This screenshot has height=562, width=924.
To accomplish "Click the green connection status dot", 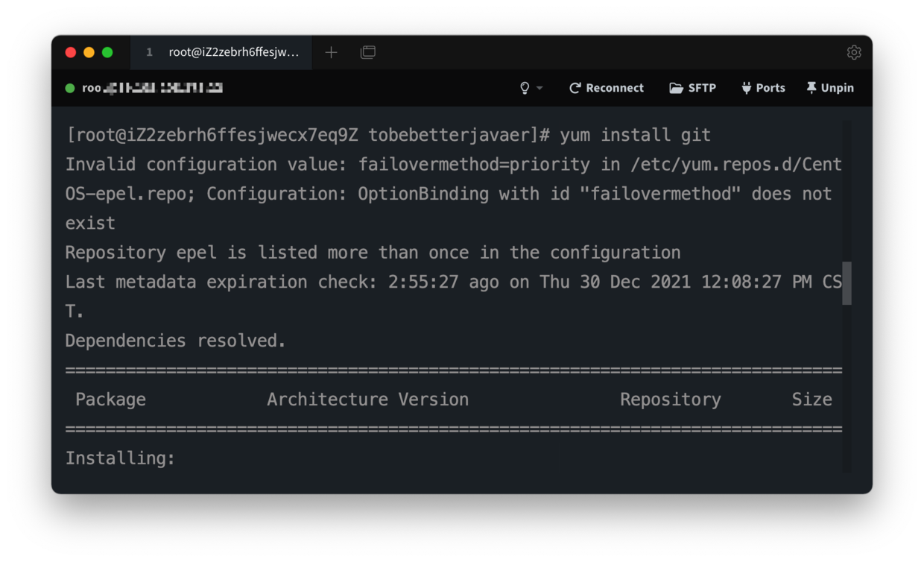I will tap(70, 88).
